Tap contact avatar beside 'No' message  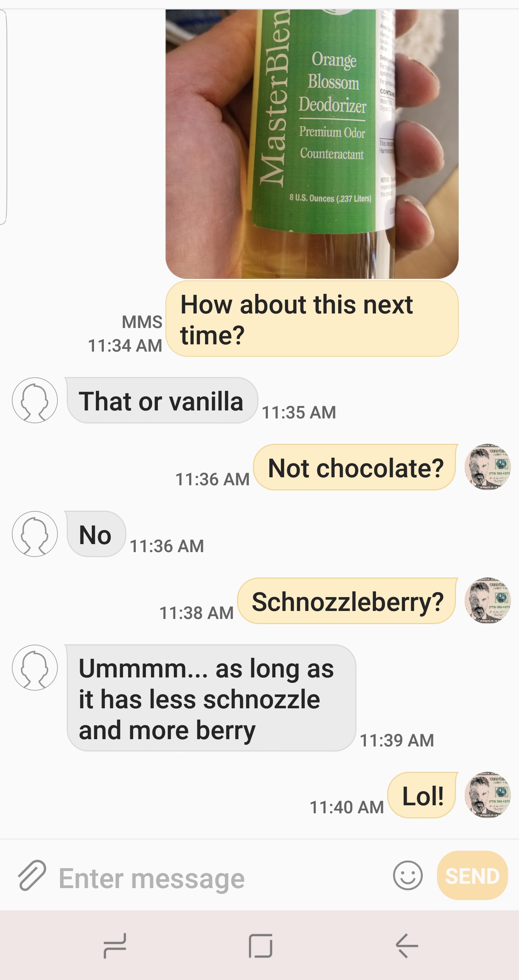point(34,534)
